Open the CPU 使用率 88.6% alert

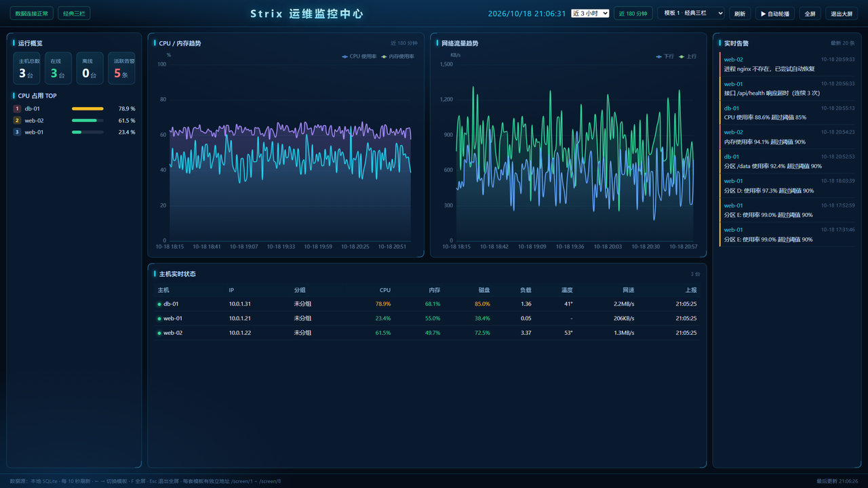click(x=788, y=113)
